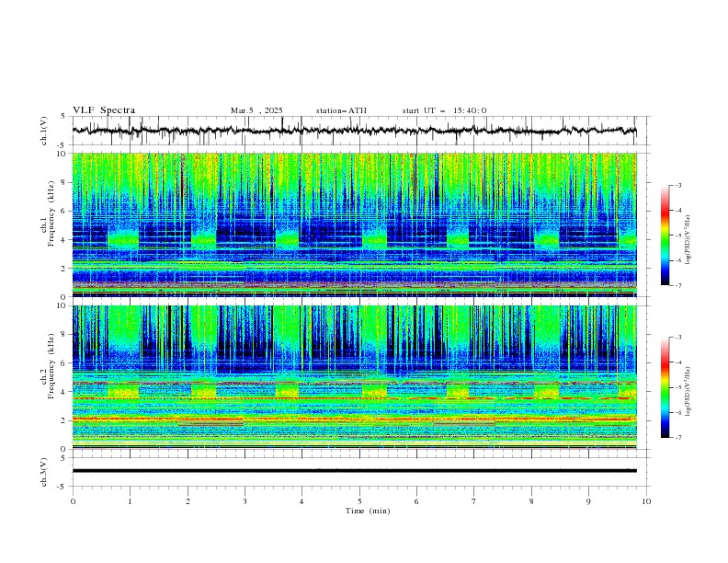Click the ch.1 "Frequency (kHz)" axis label

51,214
